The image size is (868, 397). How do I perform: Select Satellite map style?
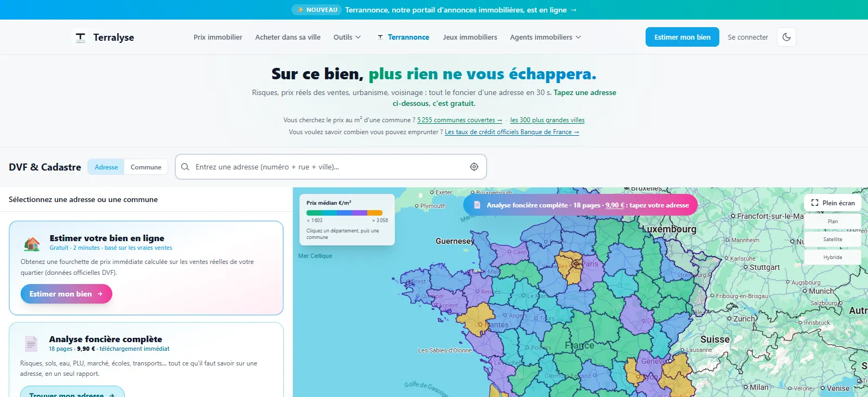[833, 239]
